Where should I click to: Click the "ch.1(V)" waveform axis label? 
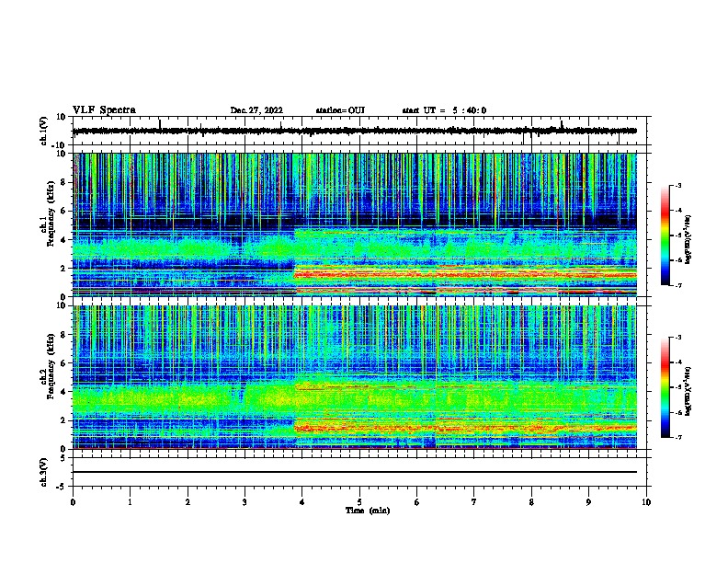[44, 131]
